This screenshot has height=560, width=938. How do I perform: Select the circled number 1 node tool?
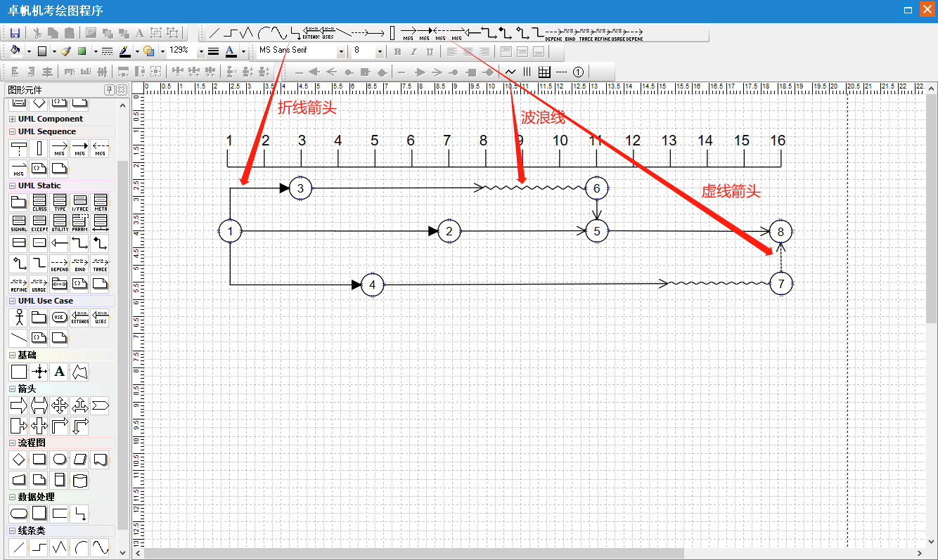point(578,72)
